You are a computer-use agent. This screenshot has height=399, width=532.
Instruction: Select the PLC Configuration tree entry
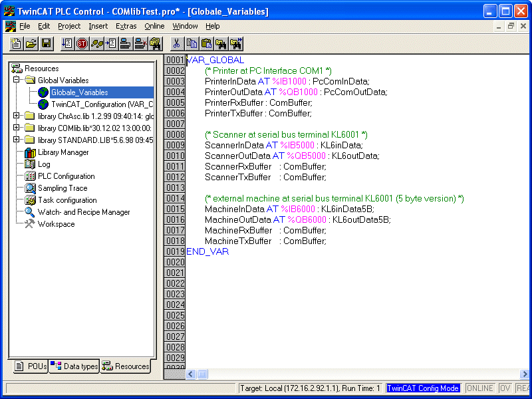(x=66, y=176)
